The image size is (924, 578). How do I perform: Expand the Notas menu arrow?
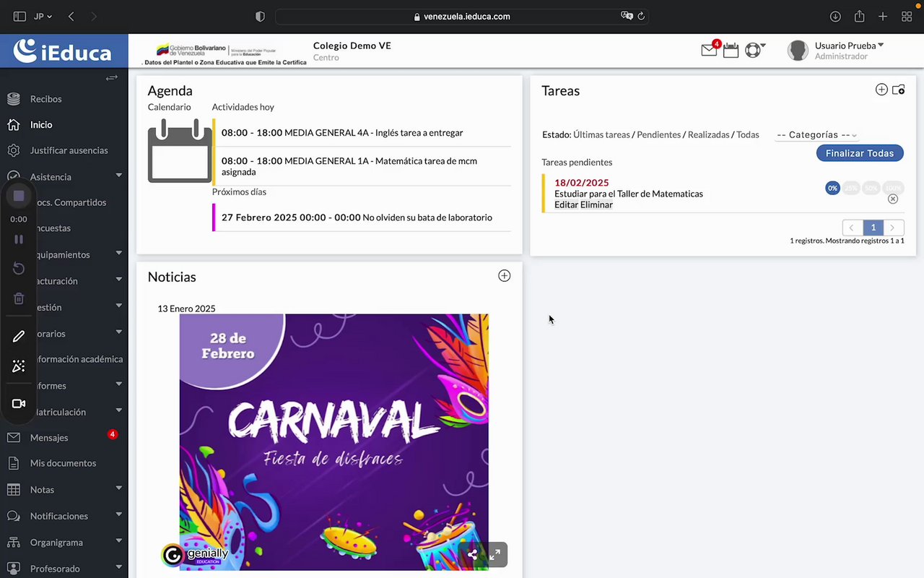[119, 489]
